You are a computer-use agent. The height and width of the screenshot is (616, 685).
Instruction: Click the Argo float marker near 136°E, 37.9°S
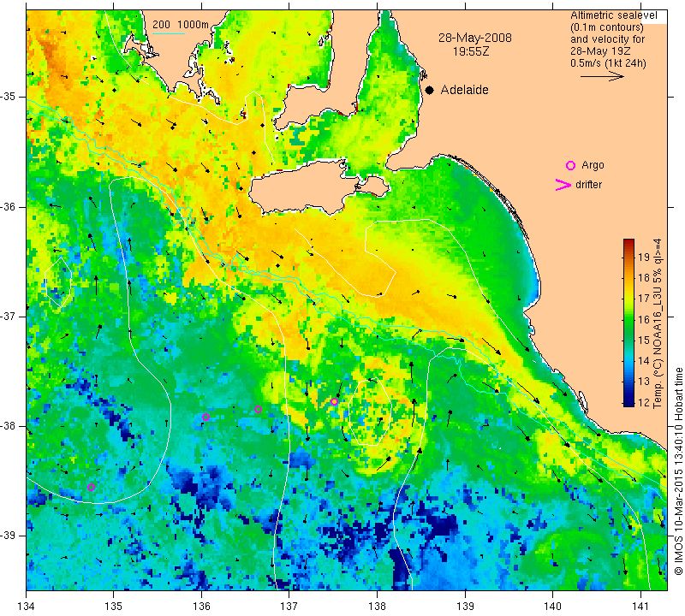click(x=205, y=417)
